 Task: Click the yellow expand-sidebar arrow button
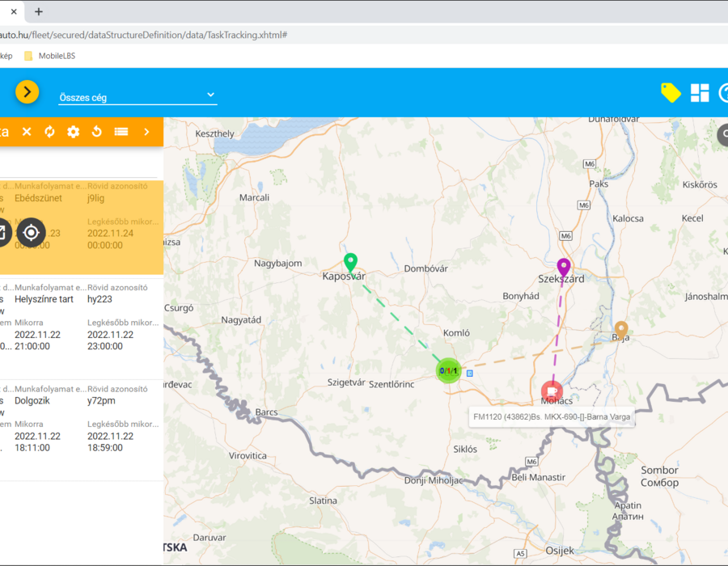pyautogui.click(x=27, y=92)
